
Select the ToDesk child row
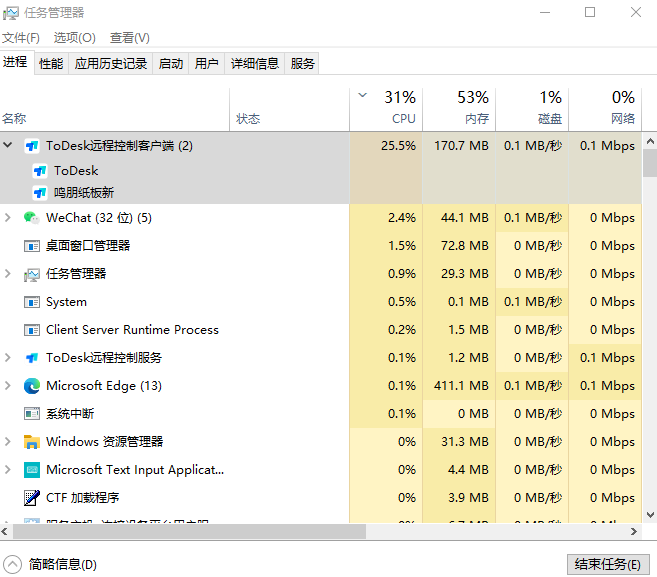[x=321, y=171]
